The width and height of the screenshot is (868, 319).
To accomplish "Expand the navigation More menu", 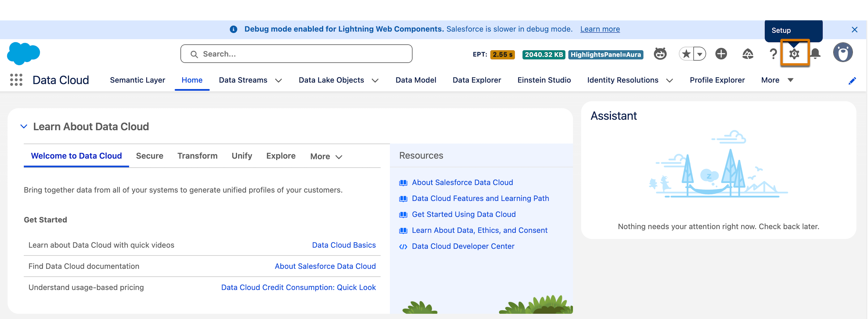I will tap(777, 80).
